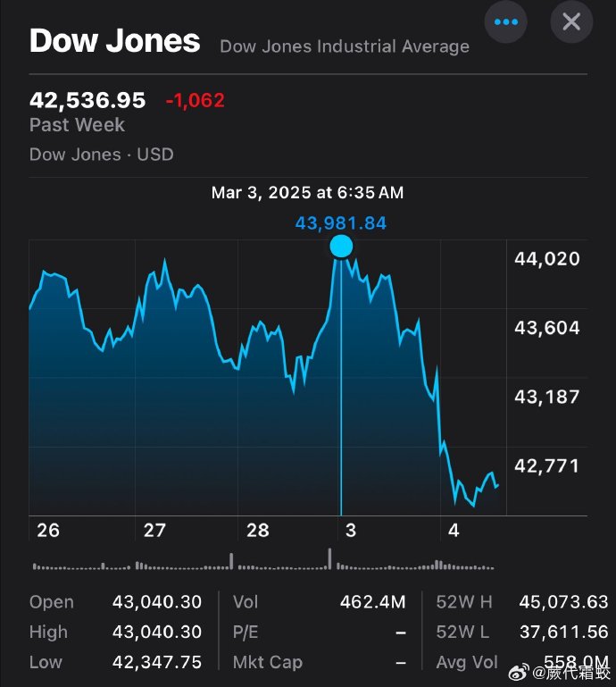Select the 26 date label on the axis

click(x=48, y=531)
